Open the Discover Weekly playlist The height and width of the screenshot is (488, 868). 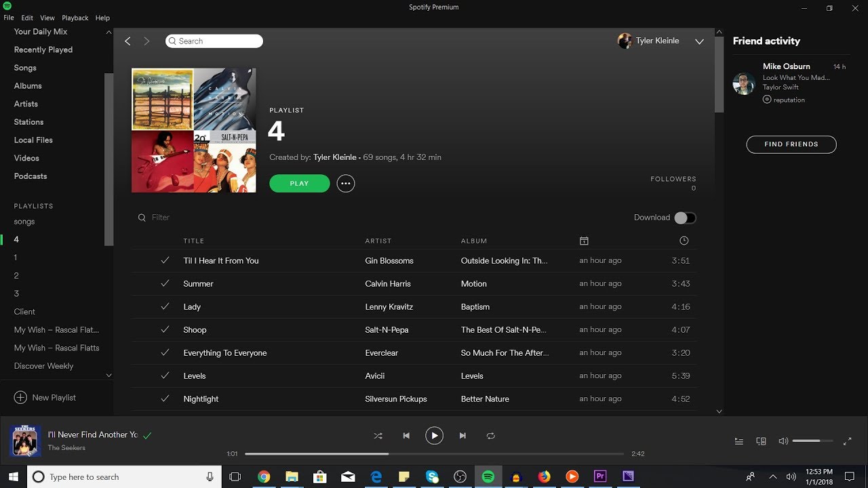click(x=43, y=366)
